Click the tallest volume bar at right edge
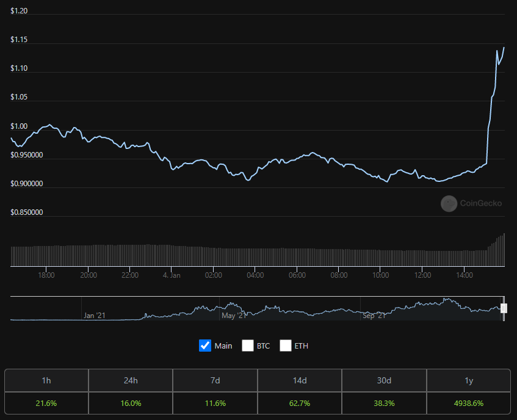Image resolution: width=517 pixels, height=420 pixels. [x=504, y=250]
